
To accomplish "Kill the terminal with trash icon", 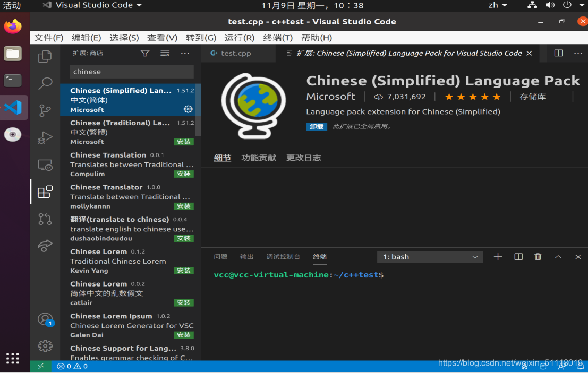I will coord(538,256).
